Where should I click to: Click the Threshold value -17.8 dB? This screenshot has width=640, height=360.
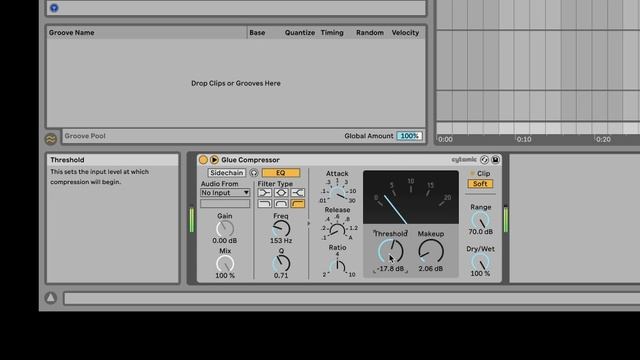click(391, 269)
